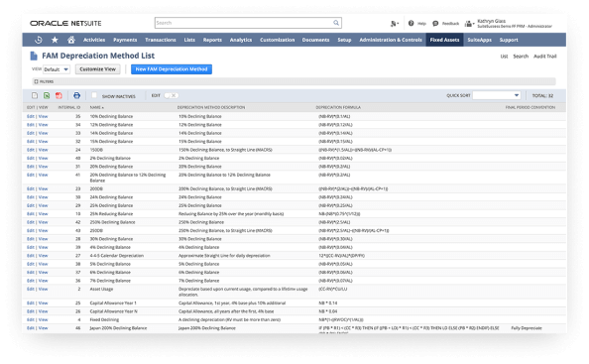View the 12% Declining Balance row
Viewport: 589px width, 364px height.
tap(44, 125)
